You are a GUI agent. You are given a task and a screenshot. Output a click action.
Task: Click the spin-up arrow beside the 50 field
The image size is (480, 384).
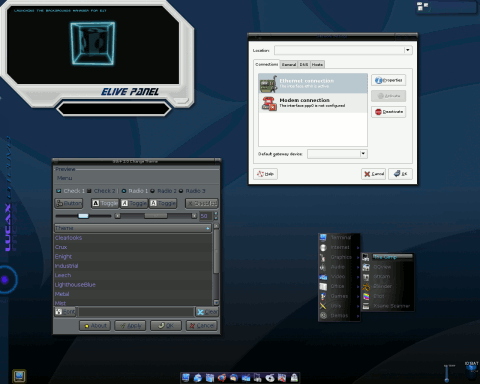pyautogui.click(x=216, y=213)
